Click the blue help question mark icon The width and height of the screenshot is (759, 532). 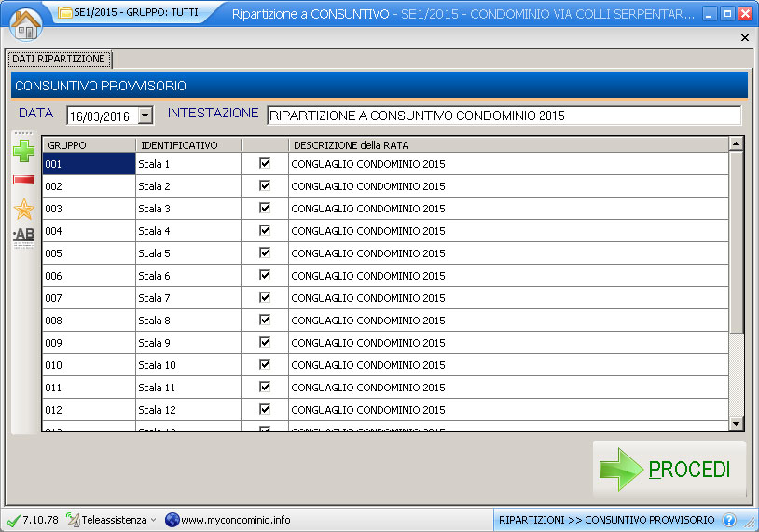[729, 520]
